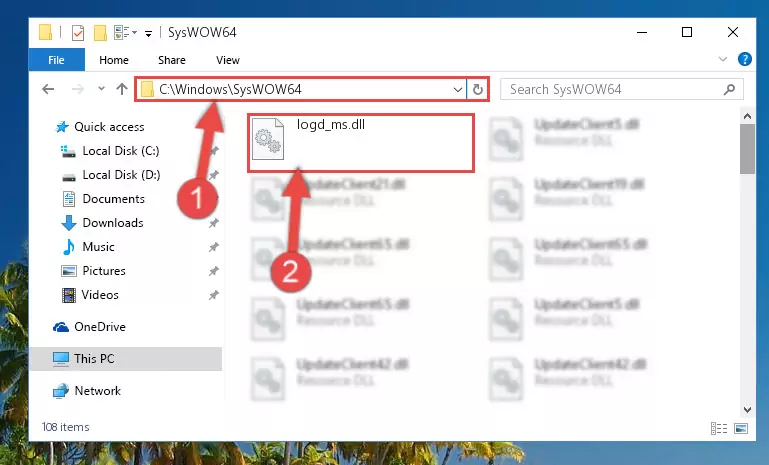This screenshot has height=465, width=769.
Task: Minimize the SysWOW64 window
Action: [642, 32]
